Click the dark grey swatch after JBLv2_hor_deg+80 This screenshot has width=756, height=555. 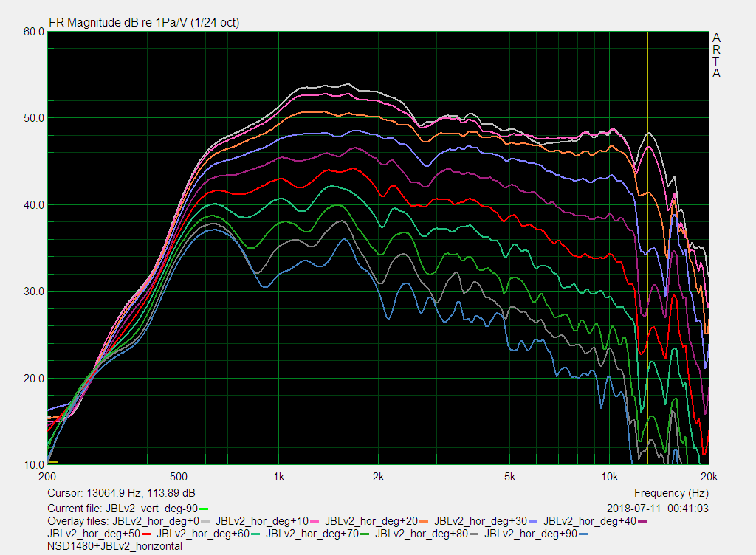tap(474, 534)
